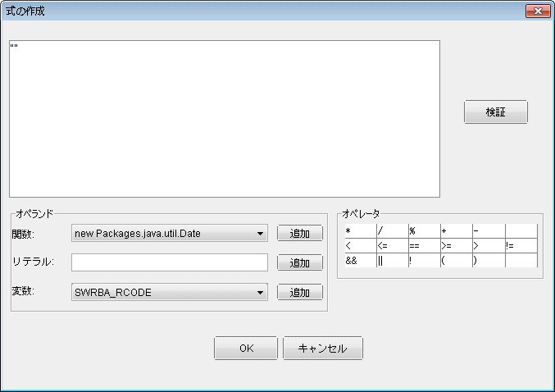Select the != not-equal operator
The height and width of the screenshot is (392, 555).
pyautogui.click(x=521, y=246)
